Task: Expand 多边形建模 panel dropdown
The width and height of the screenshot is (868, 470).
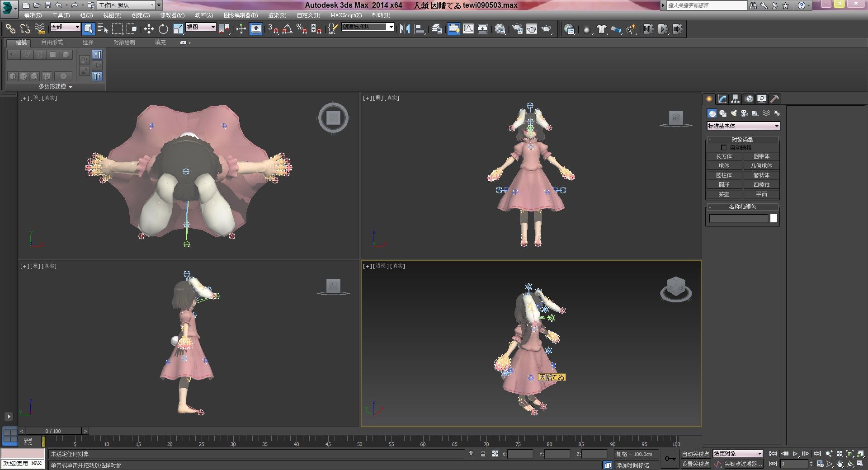Action: point(55,86)
